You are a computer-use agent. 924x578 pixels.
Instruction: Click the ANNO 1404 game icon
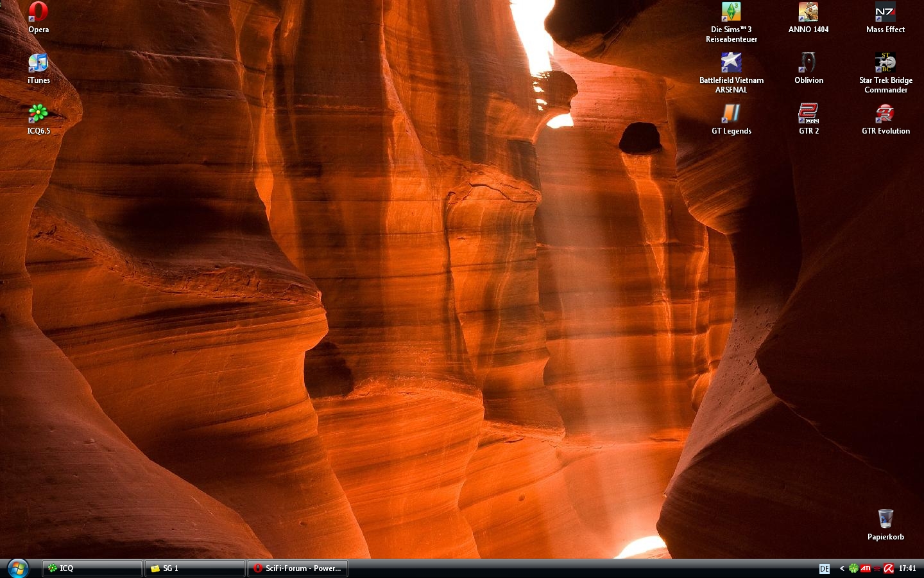pos(808,12)
